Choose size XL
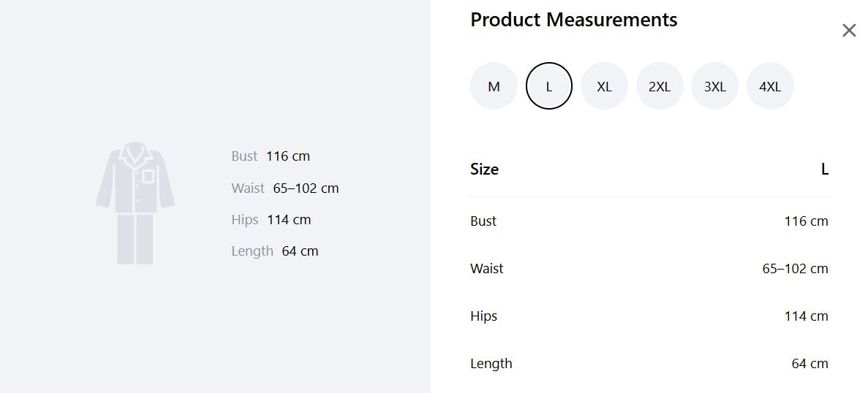The width and height of the screenshot is (868, 393). [x=604, y=86]
